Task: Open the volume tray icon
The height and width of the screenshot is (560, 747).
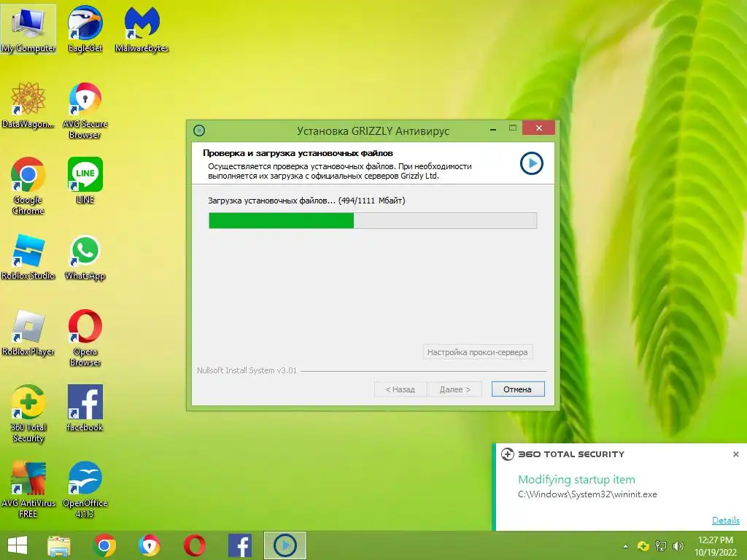Action: (678, 546)
